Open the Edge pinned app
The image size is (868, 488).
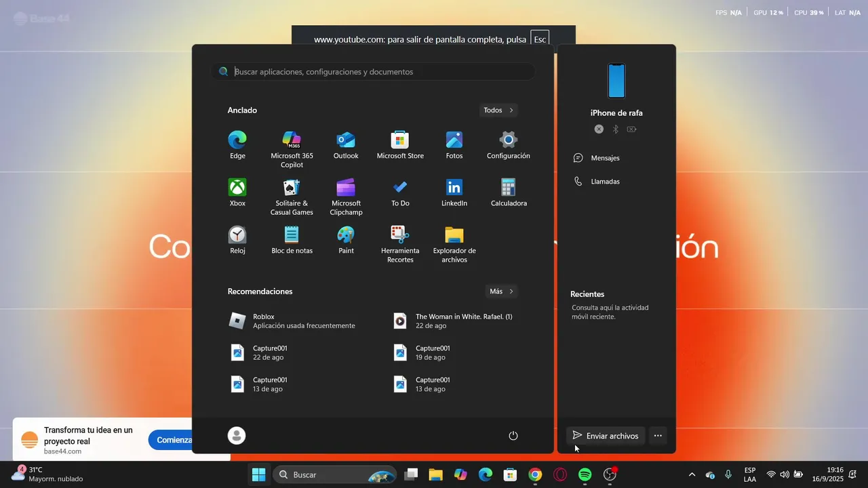[237, 145]
